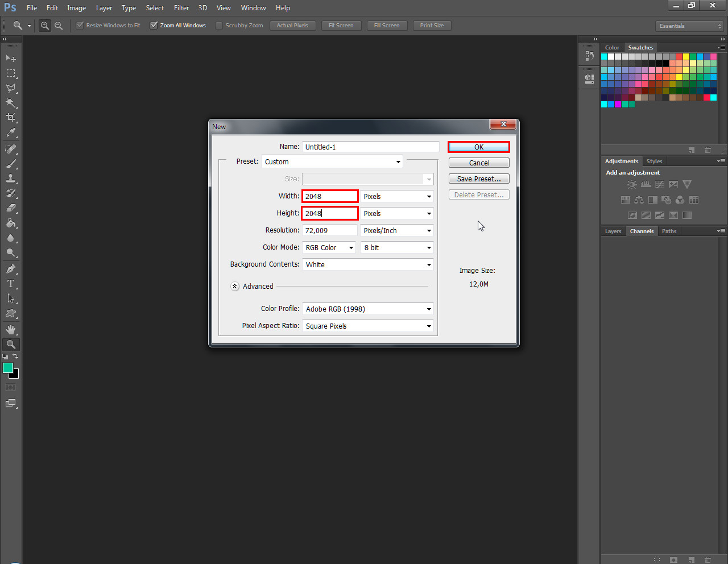Add a Curves adjustment
The height and width of the screenshot is (564, 728).
click(x=660, y=185)
